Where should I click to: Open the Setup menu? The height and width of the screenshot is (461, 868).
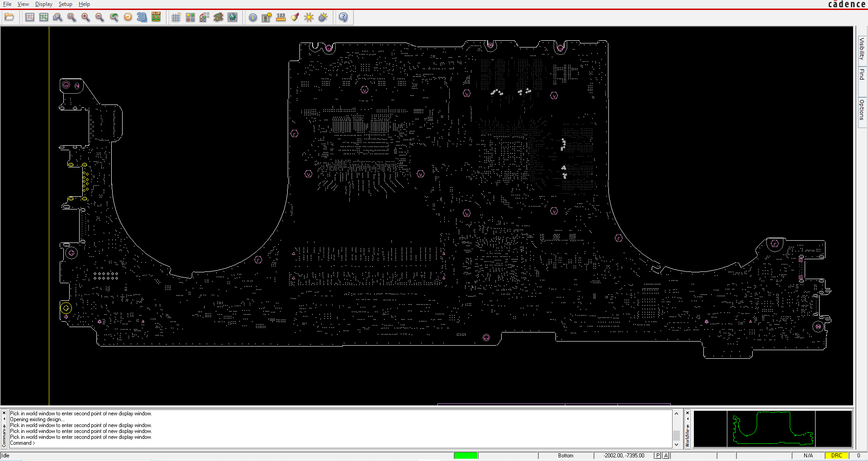[x=65, y=4]
